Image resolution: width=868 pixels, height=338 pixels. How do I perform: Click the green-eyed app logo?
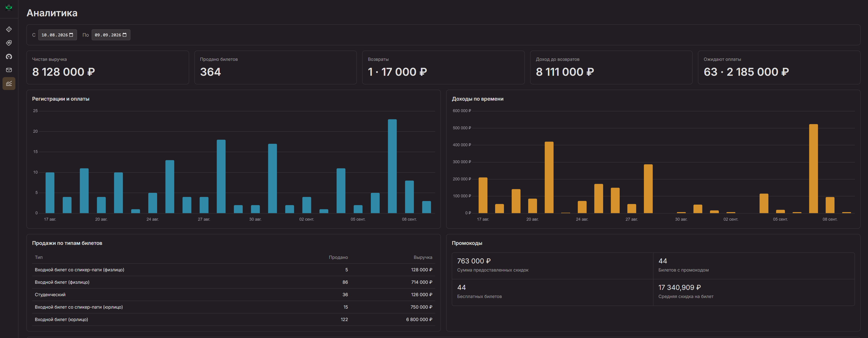tap(9, 7)
